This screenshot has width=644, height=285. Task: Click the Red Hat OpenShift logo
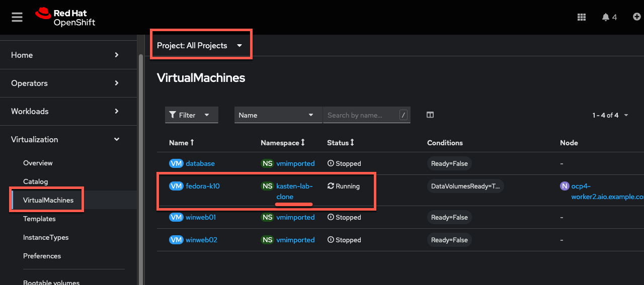click(x=65, y=17)
